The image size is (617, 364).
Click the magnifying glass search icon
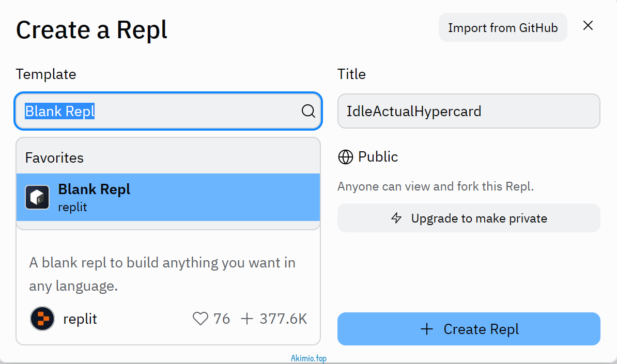(308, 111)
